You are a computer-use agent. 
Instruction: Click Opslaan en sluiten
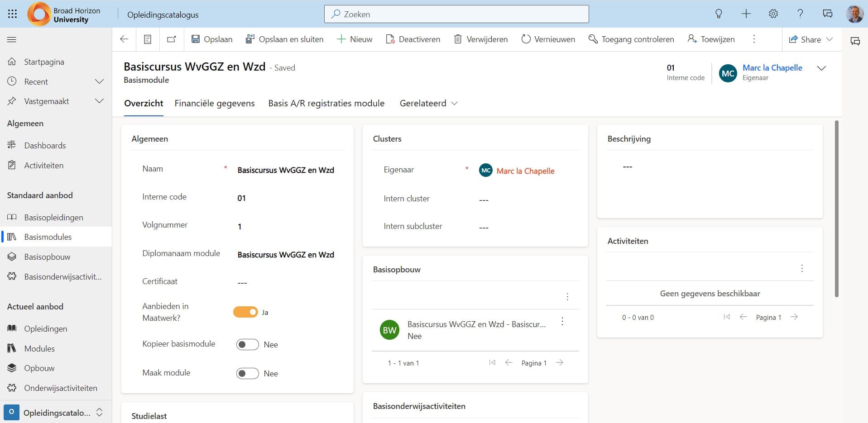pyautogui.click(x=284, y=39)
